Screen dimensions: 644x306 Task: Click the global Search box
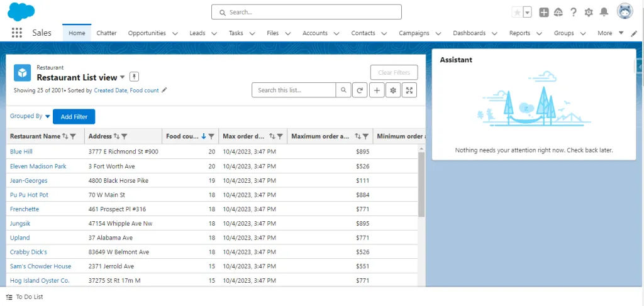point(306,12)
